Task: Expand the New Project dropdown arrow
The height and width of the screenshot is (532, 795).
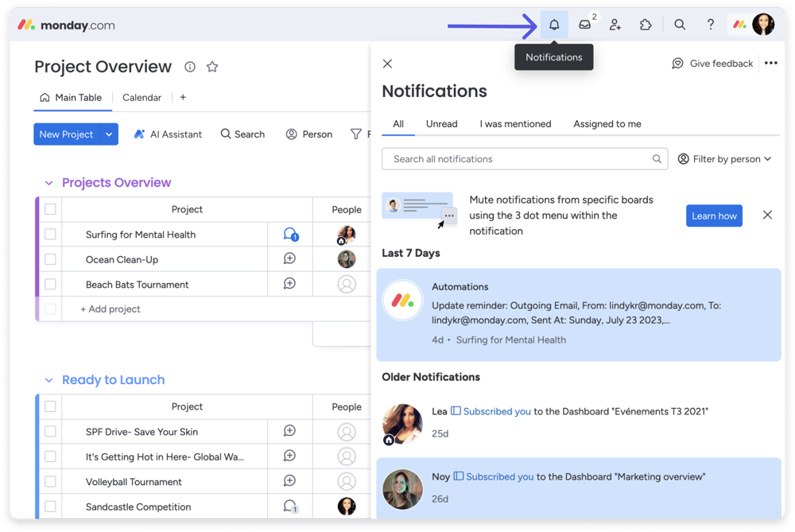Action: (x=109, y=134)
